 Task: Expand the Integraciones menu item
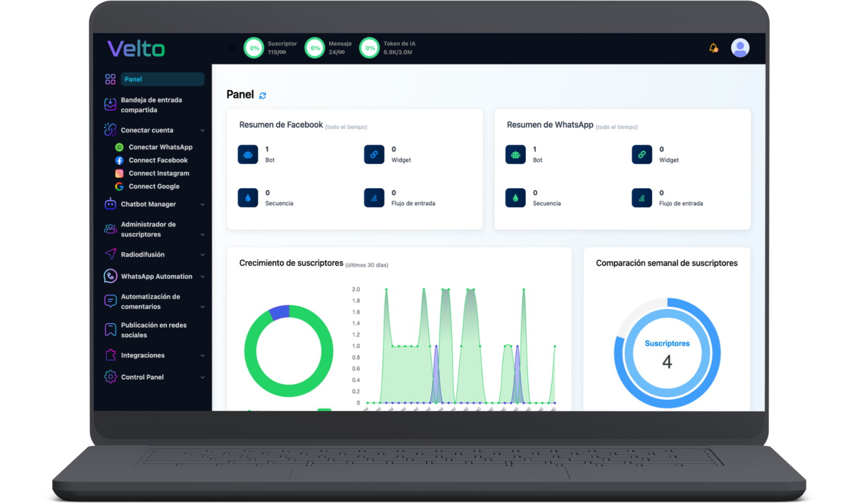point(202,355)
